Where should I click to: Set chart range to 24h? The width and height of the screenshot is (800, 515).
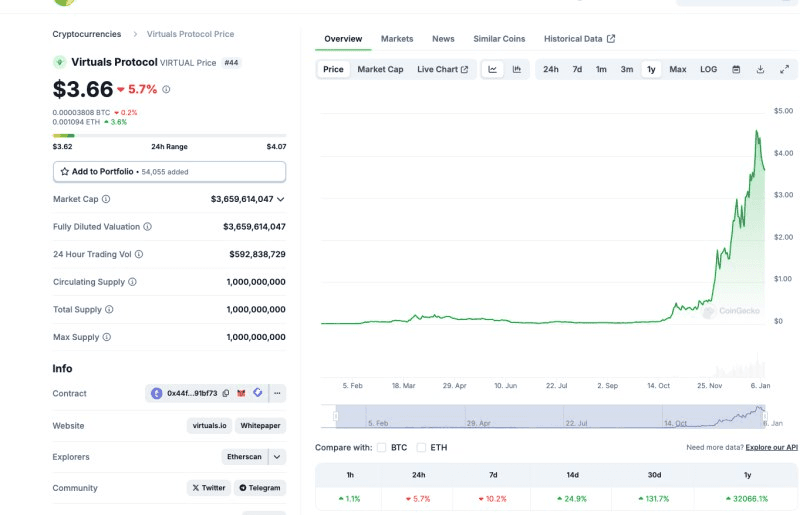pyautogui.click(x=551, y=69)
